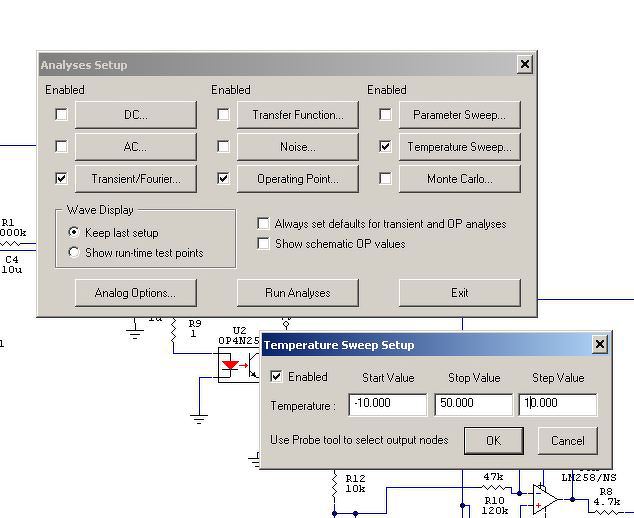Close the Temperature Sweep Setup dialog
The width and height of the screenshot is (634, 518).
pos(600,344)
